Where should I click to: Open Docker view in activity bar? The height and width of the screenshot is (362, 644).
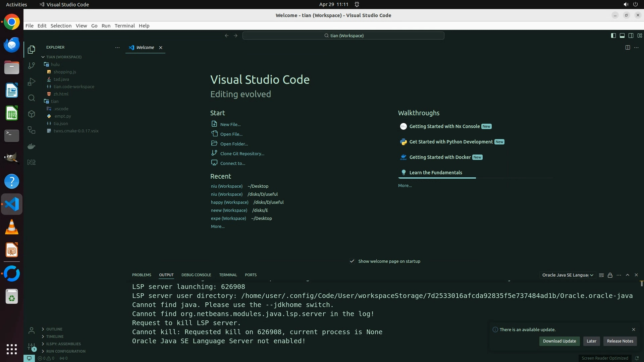tap(32, 146)
